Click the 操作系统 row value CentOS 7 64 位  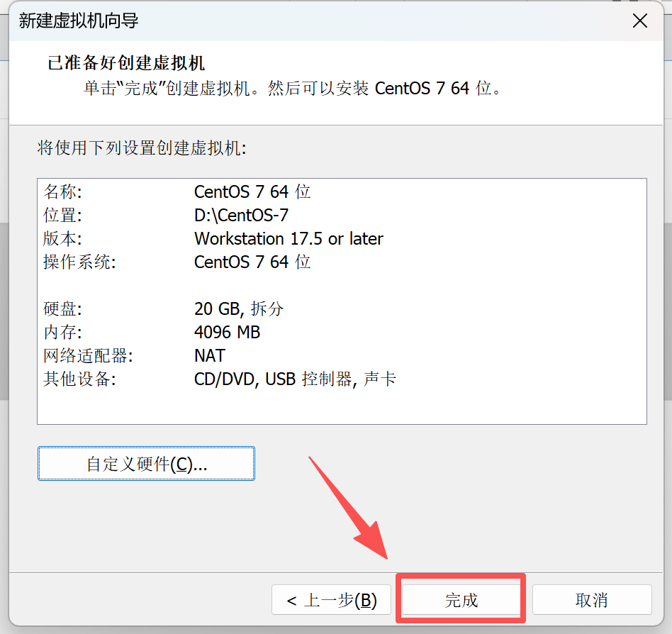click(x=252, y=262)
